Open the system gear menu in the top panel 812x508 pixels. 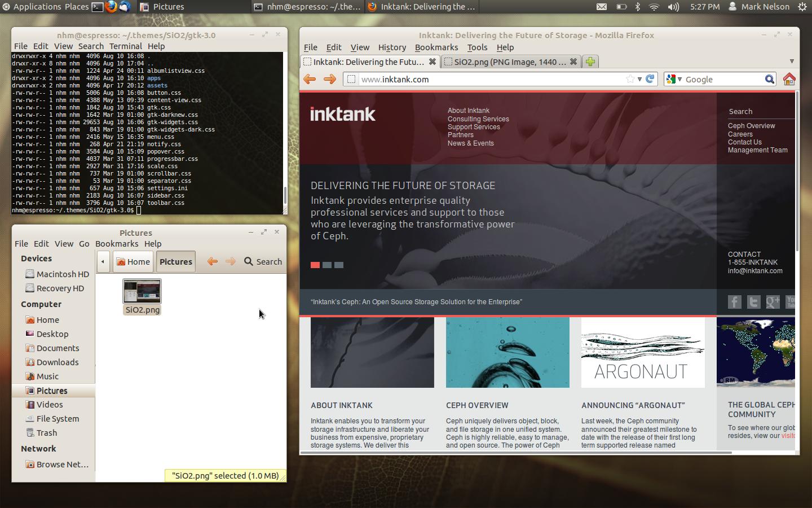coord(802,7)
